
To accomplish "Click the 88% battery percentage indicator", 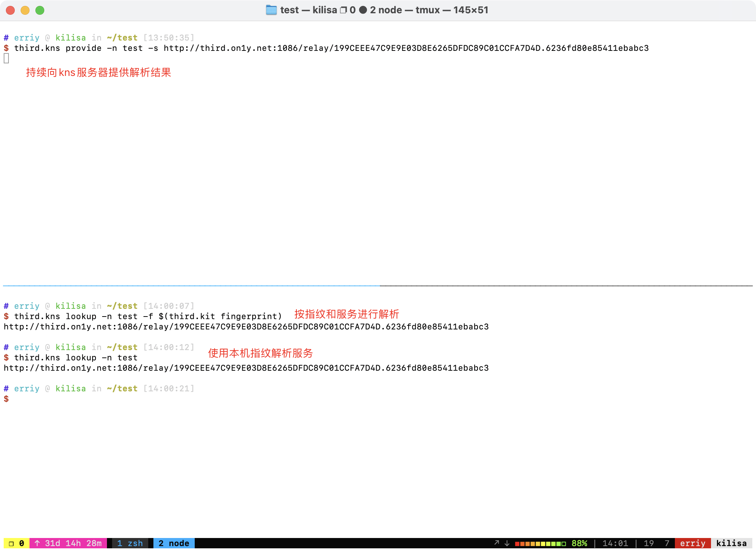I will point(579,543).
